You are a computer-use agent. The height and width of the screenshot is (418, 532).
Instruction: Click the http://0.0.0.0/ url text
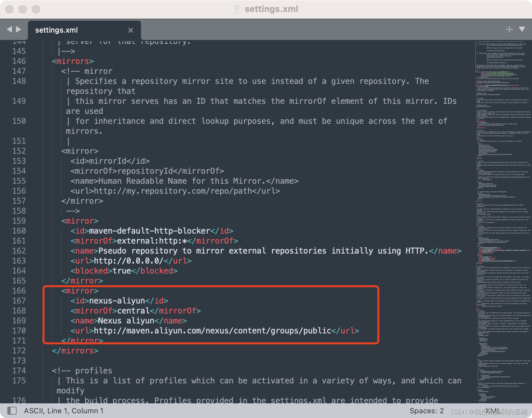[129, 261]
